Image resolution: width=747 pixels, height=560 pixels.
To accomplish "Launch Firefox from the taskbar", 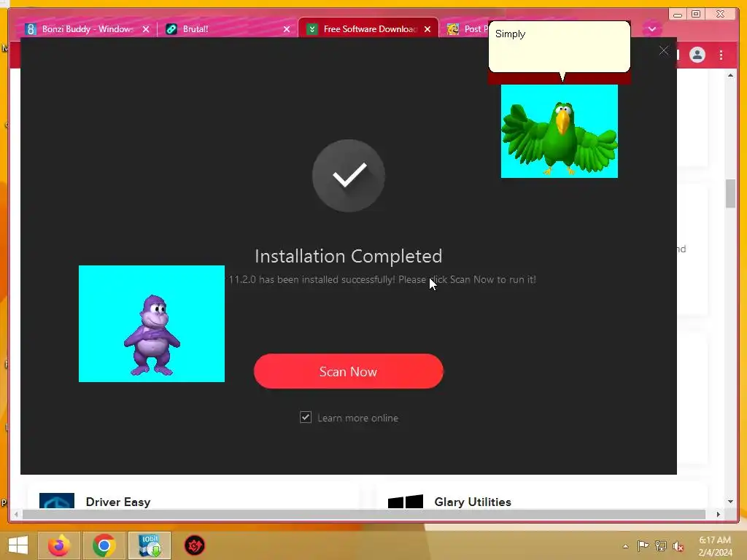I will [x=59, y=545].
